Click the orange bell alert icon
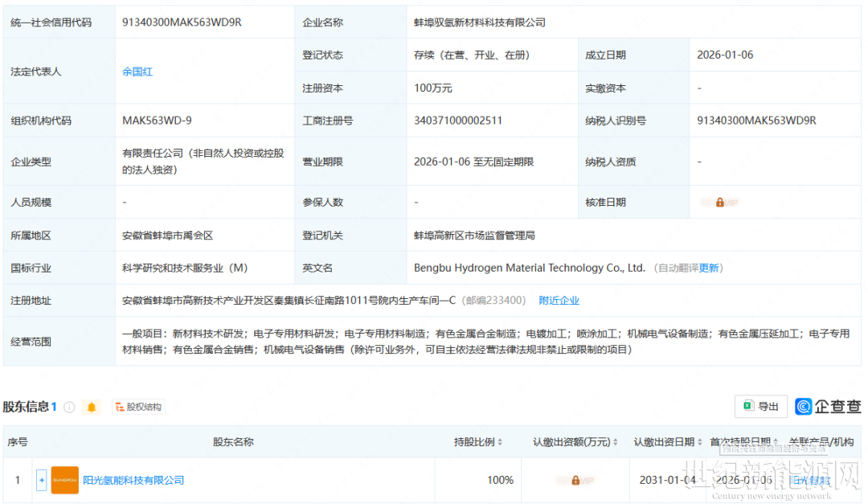Viewport: 868px width, 504px height. (92, 408)
